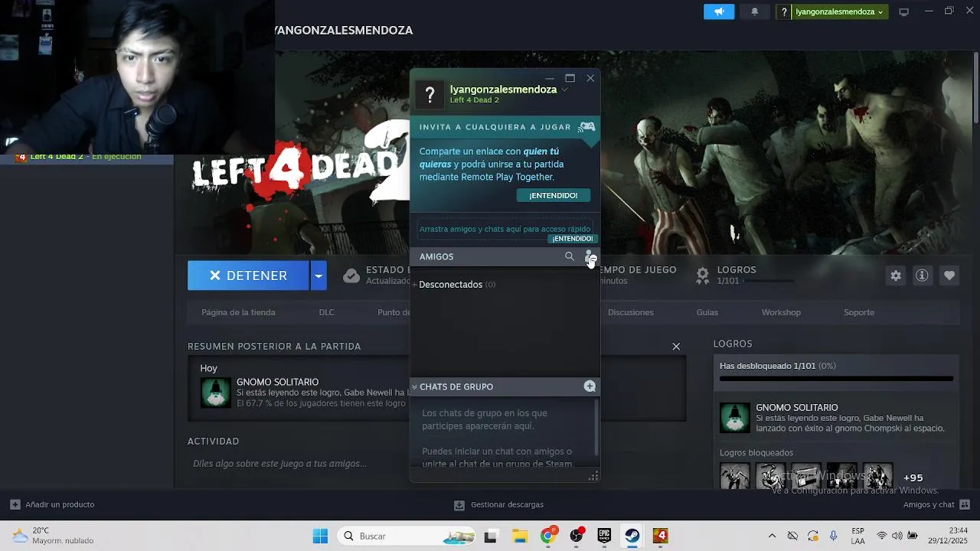Open the Steam announcements megaphone icon
Image resolution: width=980 pixels, height=551 pixels.
pos(719,11)
